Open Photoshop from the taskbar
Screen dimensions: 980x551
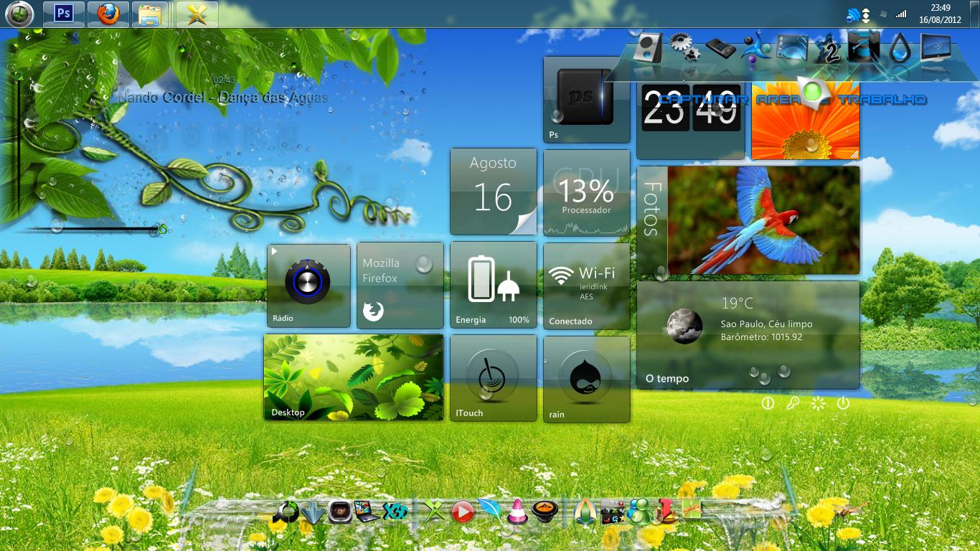click(64, 14)
